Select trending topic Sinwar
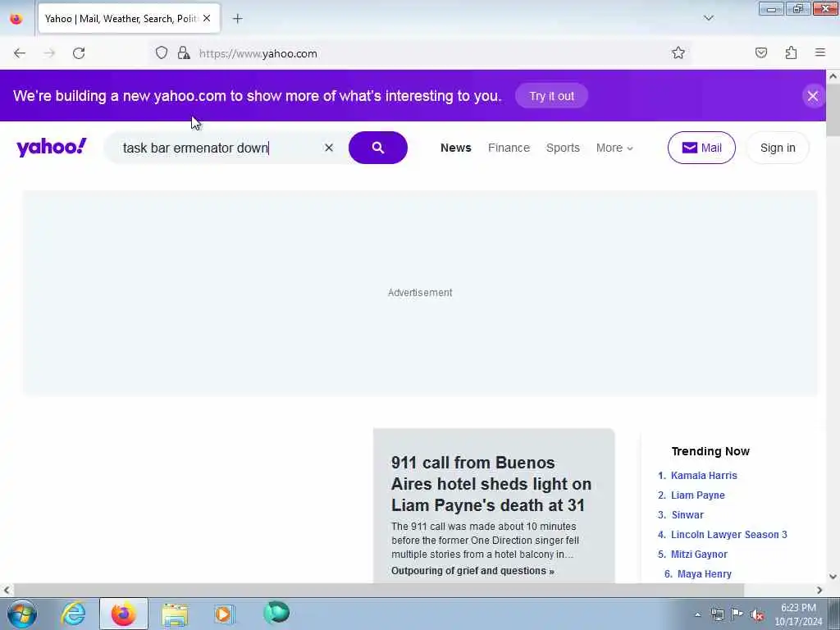 tap(687, 515)
